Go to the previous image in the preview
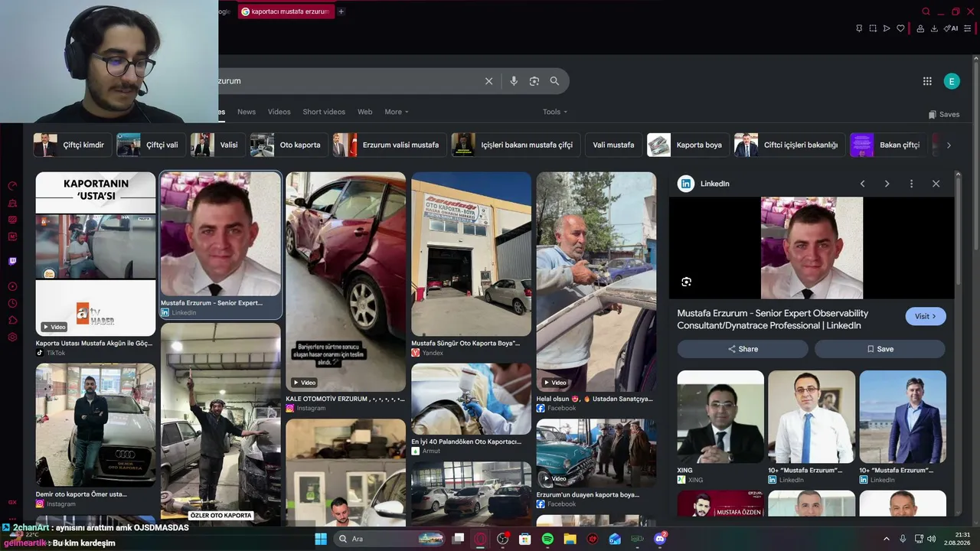This screenshot has width=980, height=551. point(862,184)
